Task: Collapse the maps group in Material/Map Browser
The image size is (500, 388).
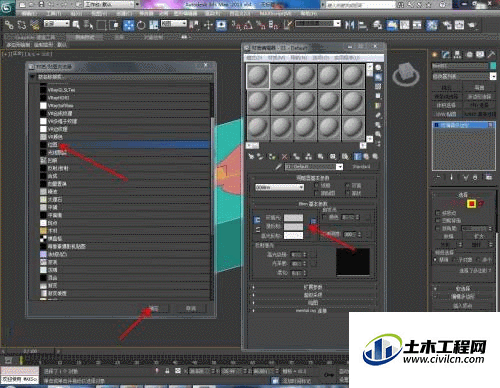Action: 32,77
